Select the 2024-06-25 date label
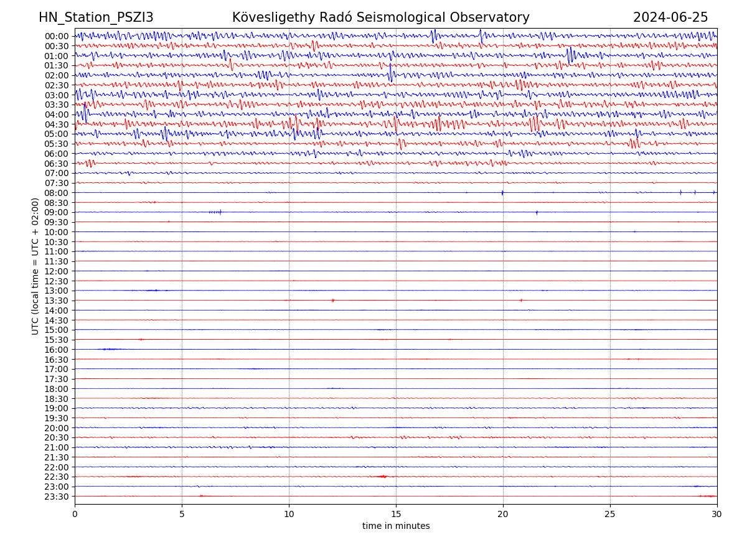 (x=670, y=17)
